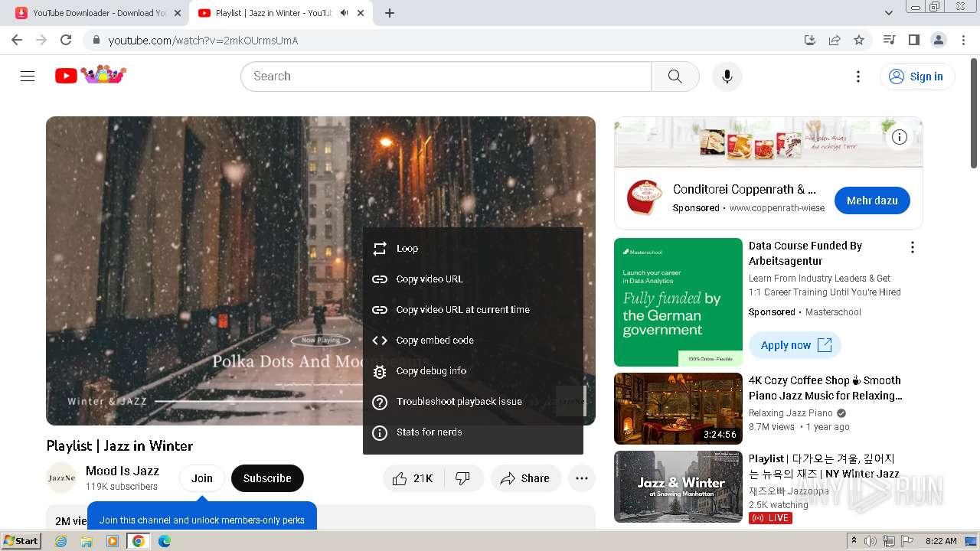The height and width of the screenshot is (551, 980).
Task: Subscribe to Mood Is Jazz
Action: click(267, 478)
